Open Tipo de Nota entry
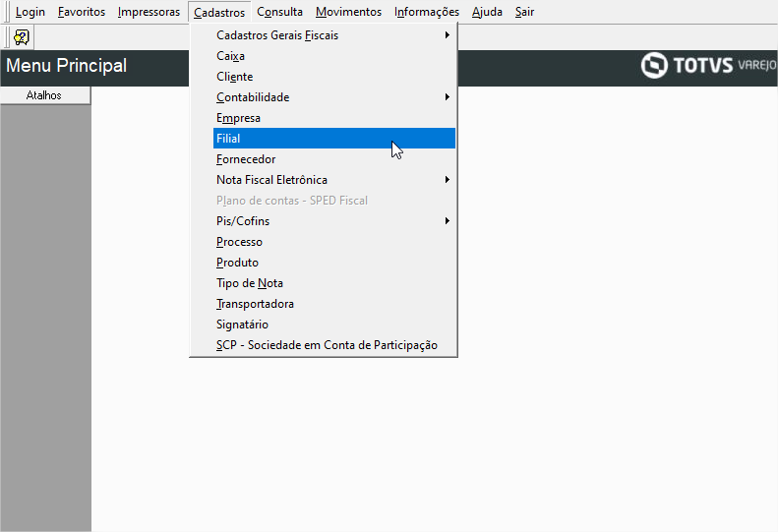Screen dimensions: 778x532 point(334,283)
